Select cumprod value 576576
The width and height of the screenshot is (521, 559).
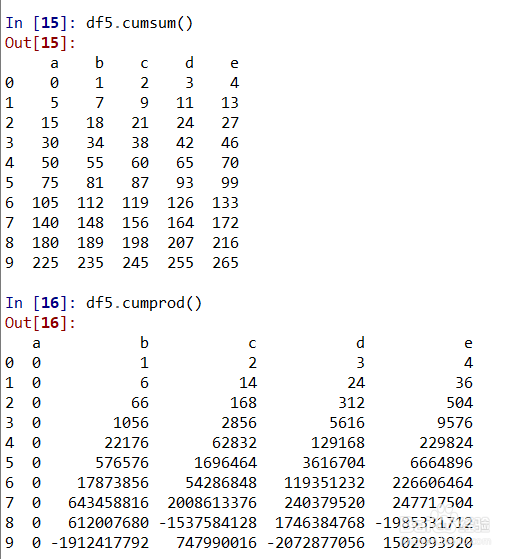point(122,463)
